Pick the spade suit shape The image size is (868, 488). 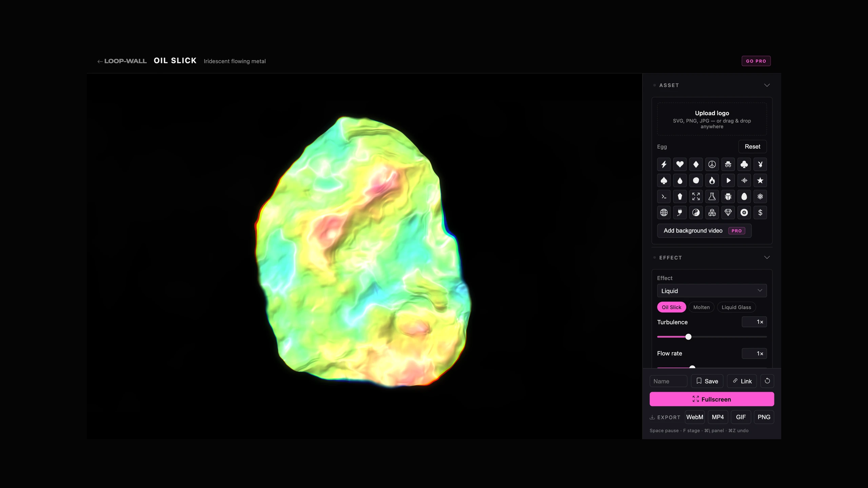(664, 181)
